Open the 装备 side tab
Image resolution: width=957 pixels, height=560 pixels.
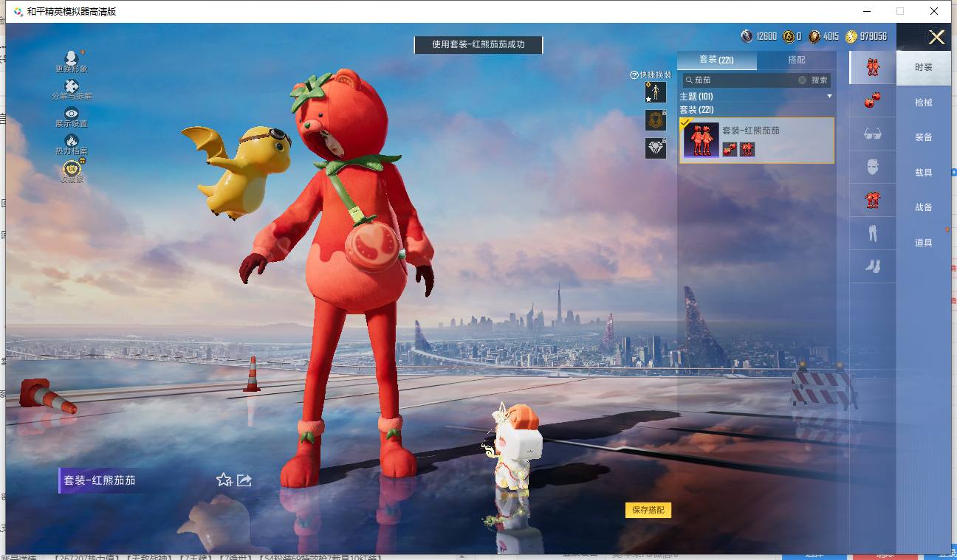924,137
